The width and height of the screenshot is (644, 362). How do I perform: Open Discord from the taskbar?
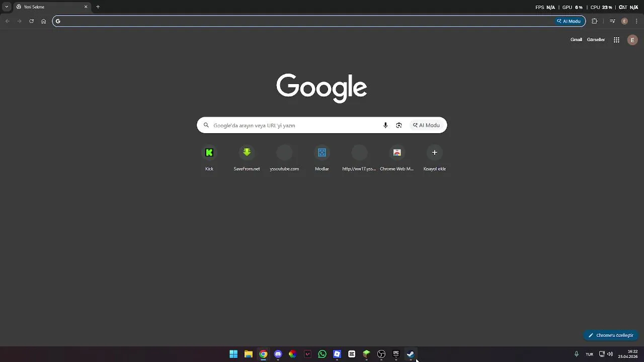tap(278, 354)
